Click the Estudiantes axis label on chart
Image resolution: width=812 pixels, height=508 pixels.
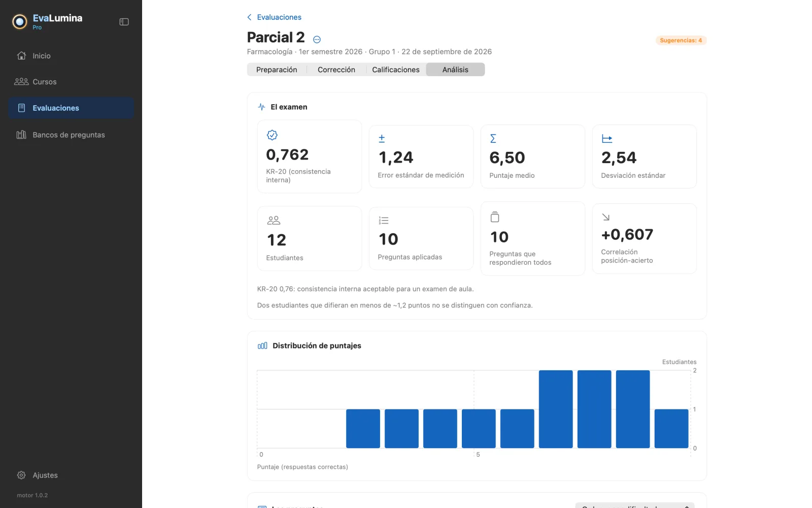coord(679,362)
